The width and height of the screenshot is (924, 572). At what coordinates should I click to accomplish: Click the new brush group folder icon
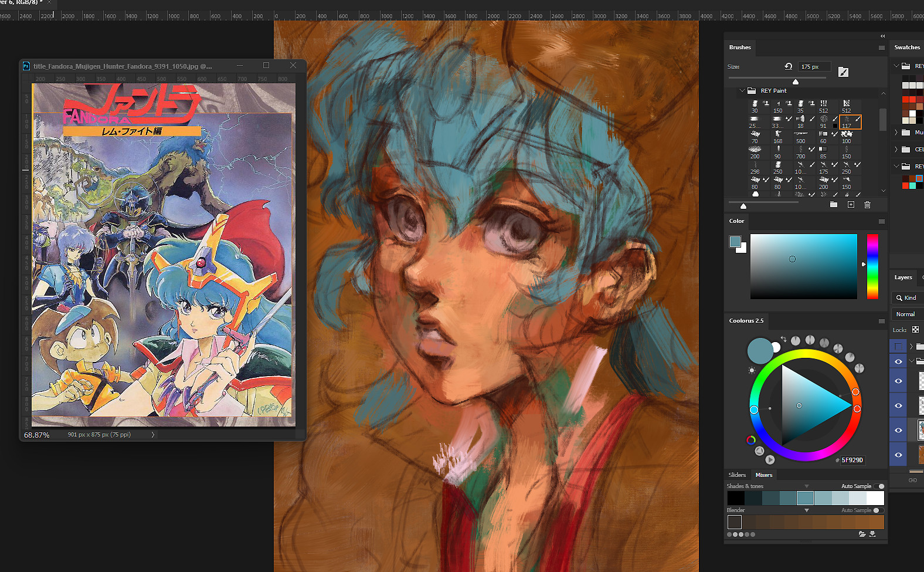click(x=834, y=205)
